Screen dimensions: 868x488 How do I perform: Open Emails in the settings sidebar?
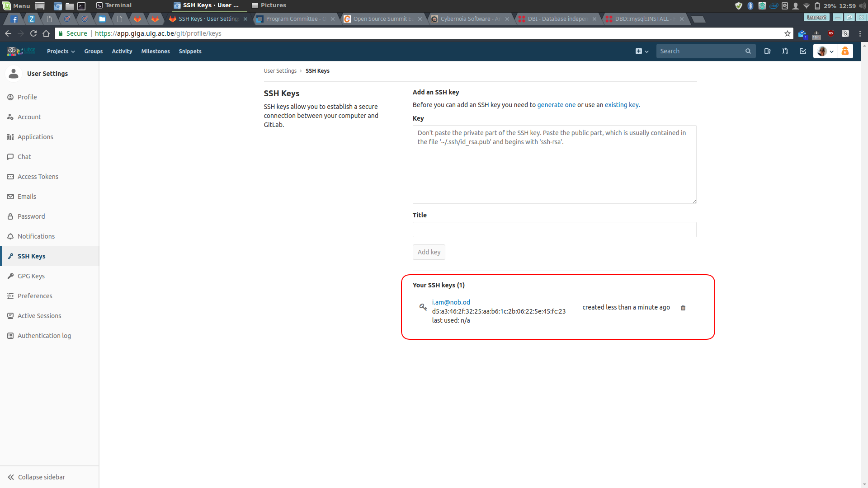point(49,197)
